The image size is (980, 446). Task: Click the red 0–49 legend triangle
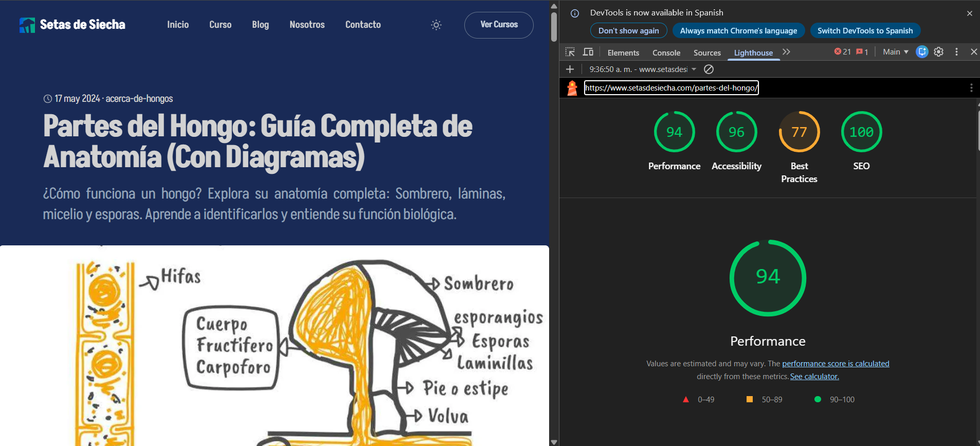coord(685,399)
